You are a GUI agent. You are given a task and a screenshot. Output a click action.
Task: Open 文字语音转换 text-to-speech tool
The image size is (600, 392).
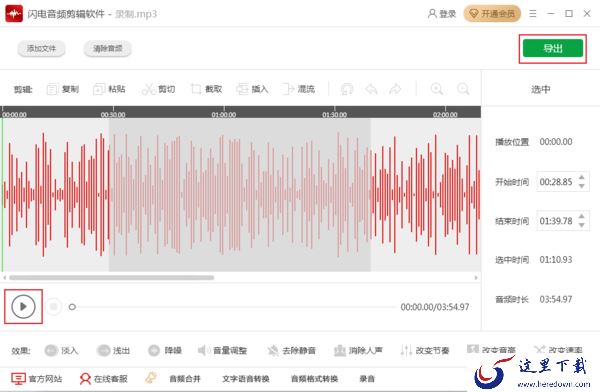point(246,379)
